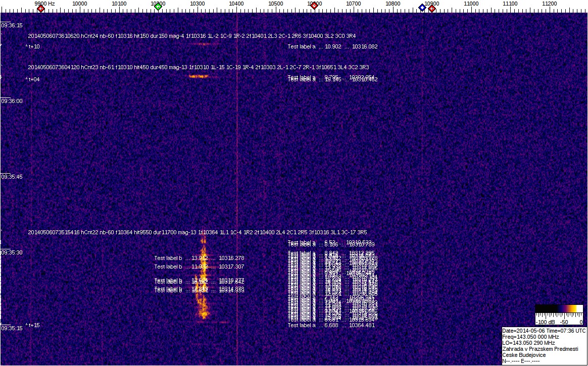
Task: Click the 10400 frequency axis label
Action: 236,4
